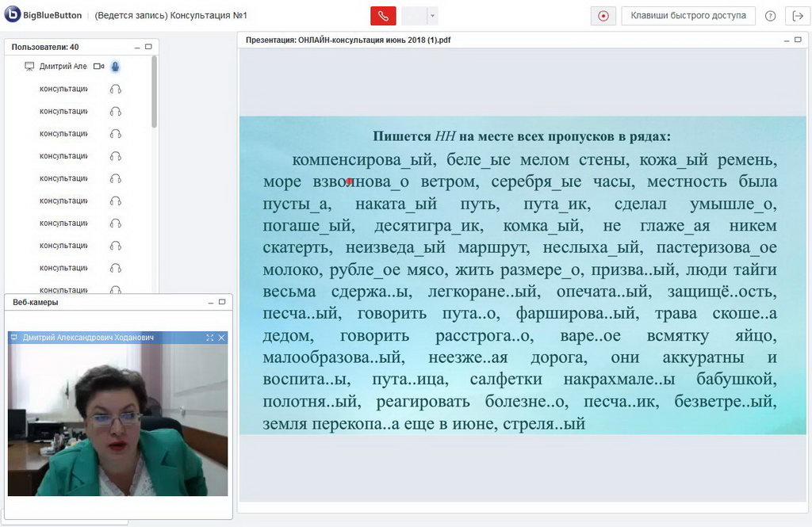Open the 'Клавиши быстрого доступа' shortcuts button
Screen dimensions: 812x527
[x=688, y=16]
